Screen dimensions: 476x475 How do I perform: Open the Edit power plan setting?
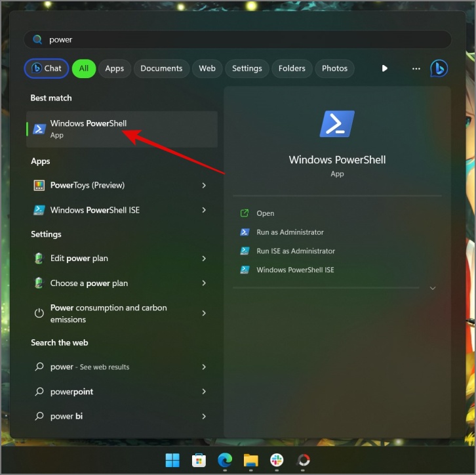coord(122,258)
